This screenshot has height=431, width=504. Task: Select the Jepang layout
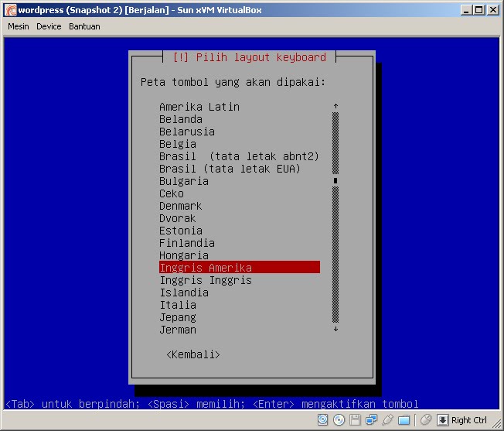(x=178, y=317)
